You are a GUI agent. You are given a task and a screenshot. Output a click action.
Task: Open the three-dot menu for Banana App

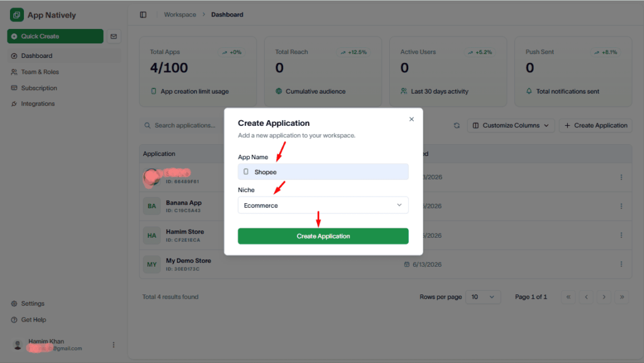pyautogui.click(x=621, y=206)
